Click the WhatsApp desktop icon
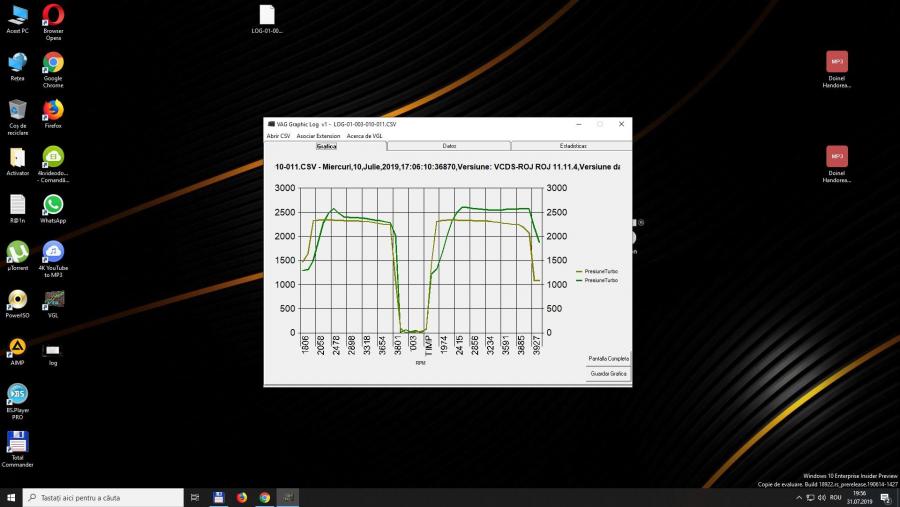 pyautogui.click(x=53, y=205)
